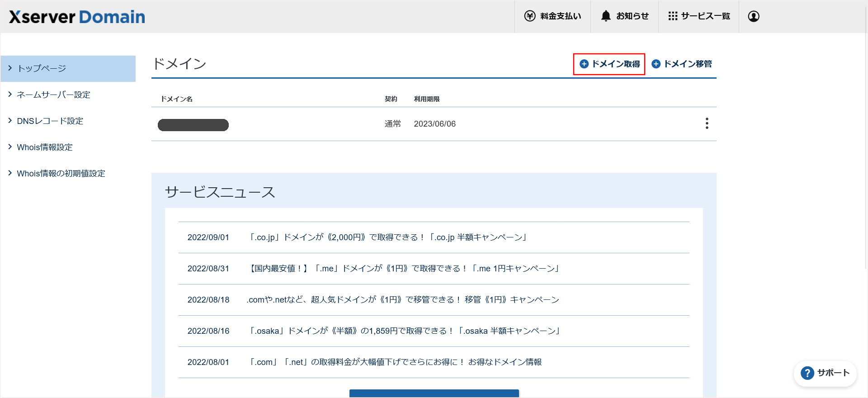
Task: Open the お得なドメイン情報 news item
Action: click(395, 362)
